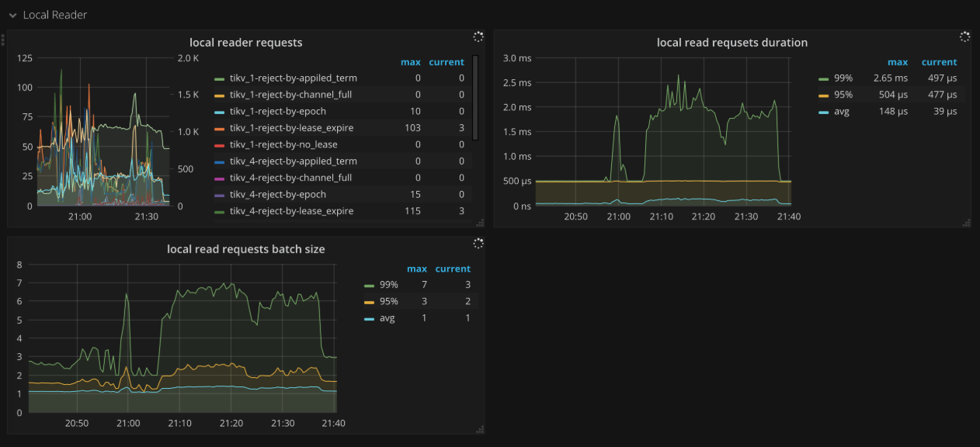Image resolution: width=980 pixels, height=447 pixels.
Task: Grab the drag handle left of batch size panel
Action: (5, 248)
